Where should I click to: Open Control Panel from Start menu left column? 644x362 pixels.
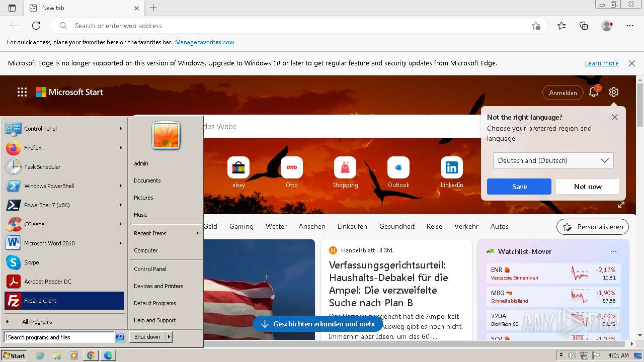[64, 129]
